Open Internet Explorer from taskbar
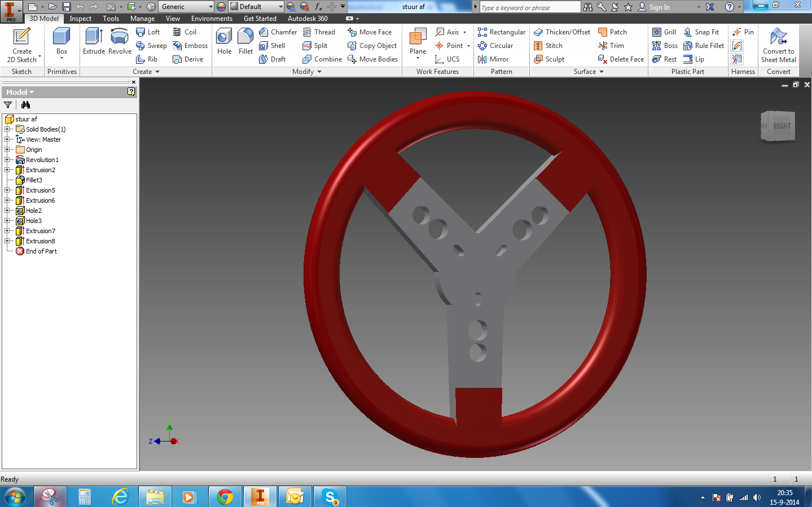 click(120, 497)
